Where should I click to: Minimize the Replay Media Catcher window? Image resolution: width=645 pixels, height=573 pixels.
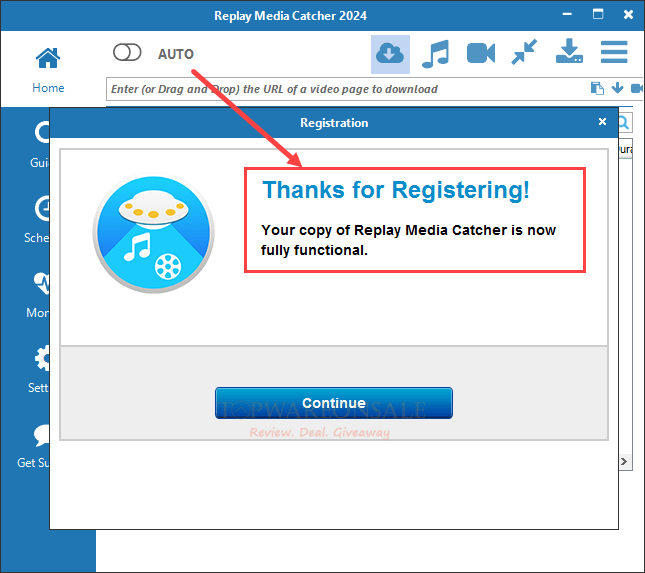click(567, 14)
